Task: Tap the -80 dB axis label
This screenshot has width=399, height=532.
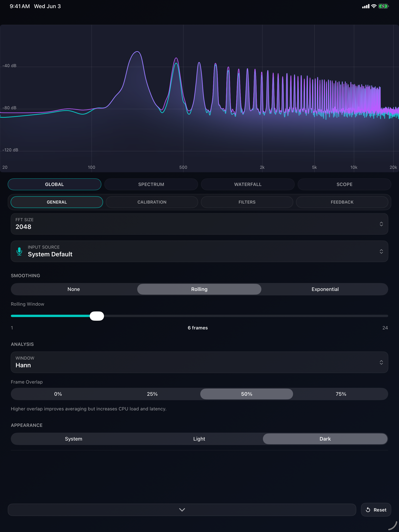Action: [9, 108]
